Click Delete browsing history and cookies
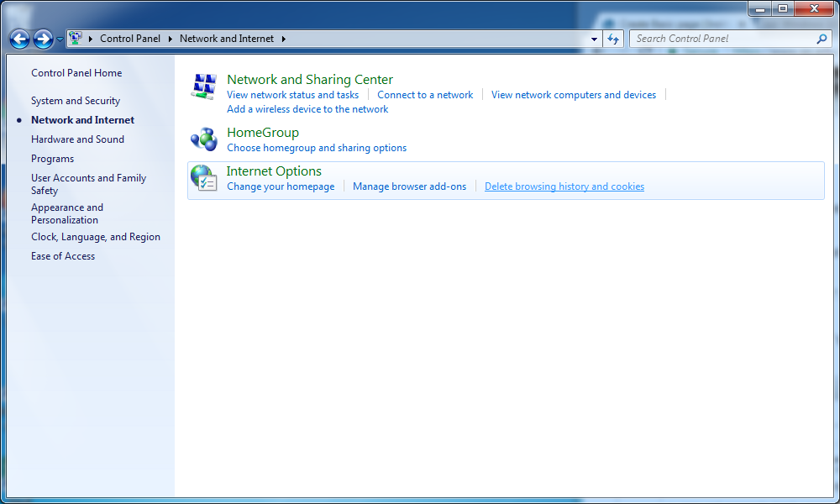Image resolution: width=840 pixels, height=504 pixels. [x=564, y=186]
